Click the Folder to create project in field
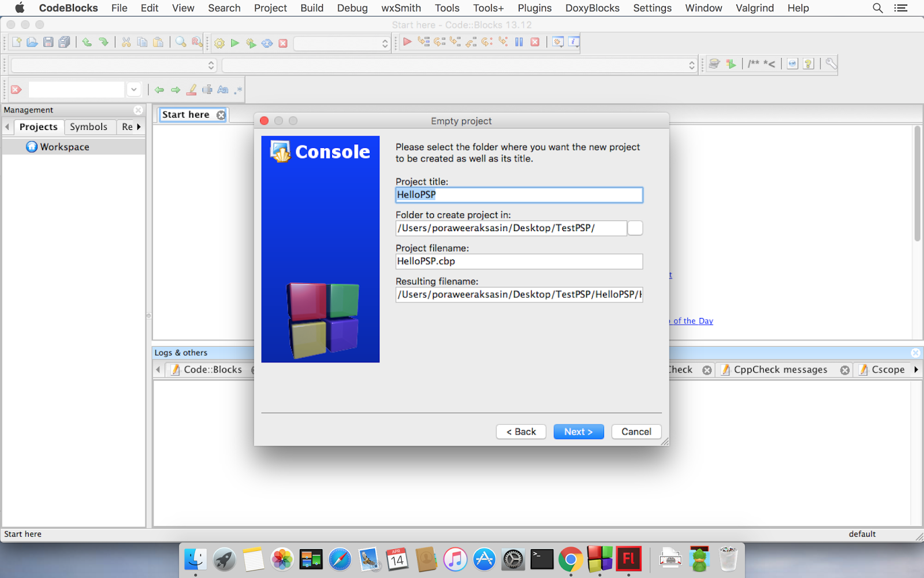Image resolution: width=924 pixels, height=578 pixels. [511, 228]
